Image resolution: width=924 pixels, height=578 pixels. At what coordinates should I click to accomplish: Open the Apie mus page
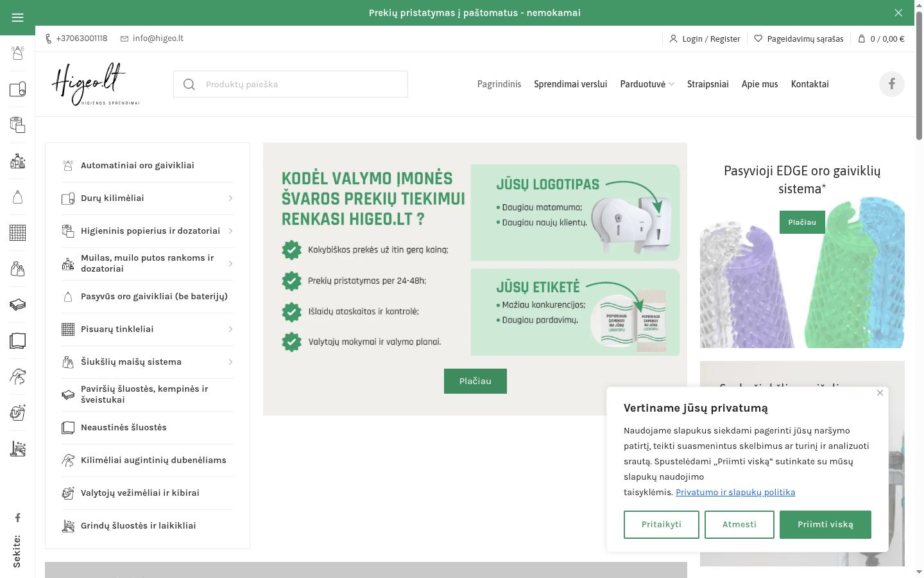pos(760,84)
